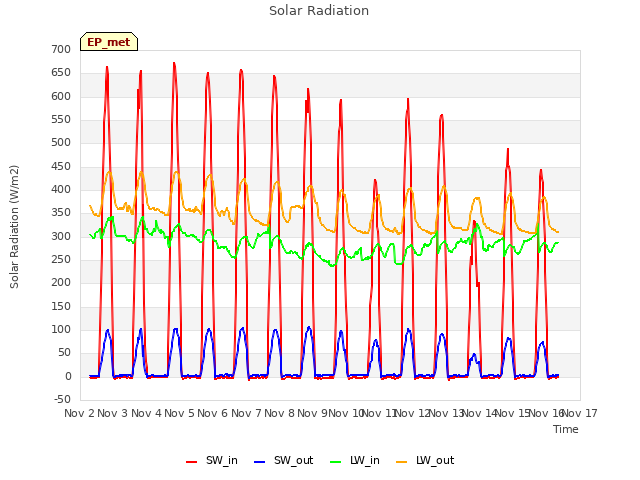Click the Nov 5 x-axis tick label
This screenshot has height=480, width=640.
click(179, 413)
